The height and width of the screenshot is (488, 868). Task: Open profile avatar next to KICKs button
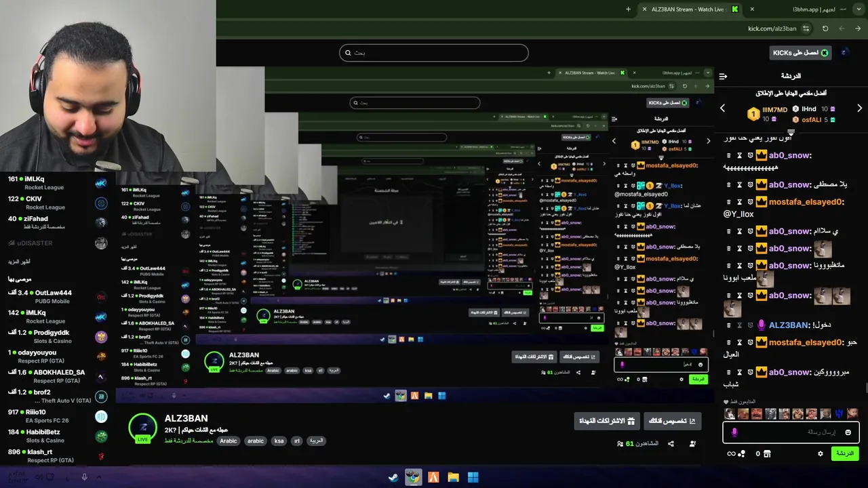coord(844,53)
